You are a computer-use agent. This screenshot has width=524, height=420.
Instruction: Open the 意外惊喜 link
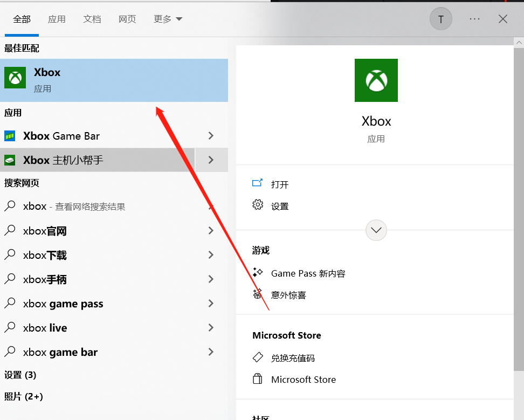[x=288, y=295]
